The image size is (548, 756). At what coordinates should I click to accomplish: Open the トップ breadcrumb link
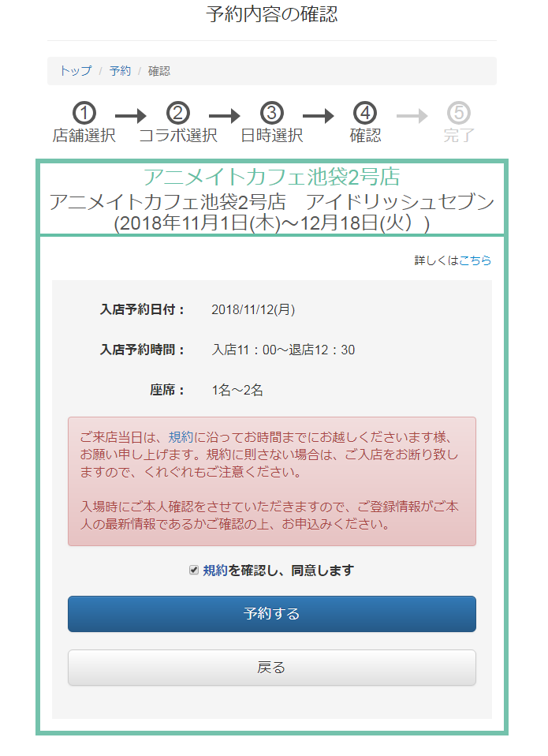[x=76, y=71]
